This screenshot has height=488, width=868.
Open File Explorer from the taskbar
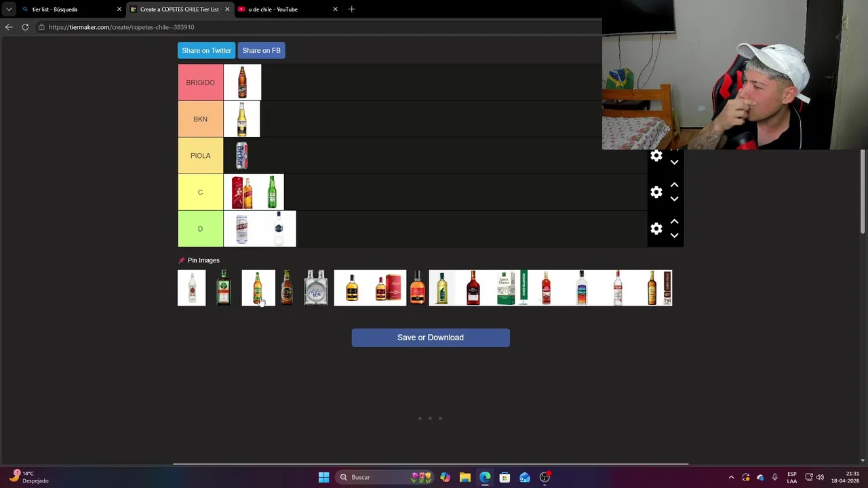[465, 477]
